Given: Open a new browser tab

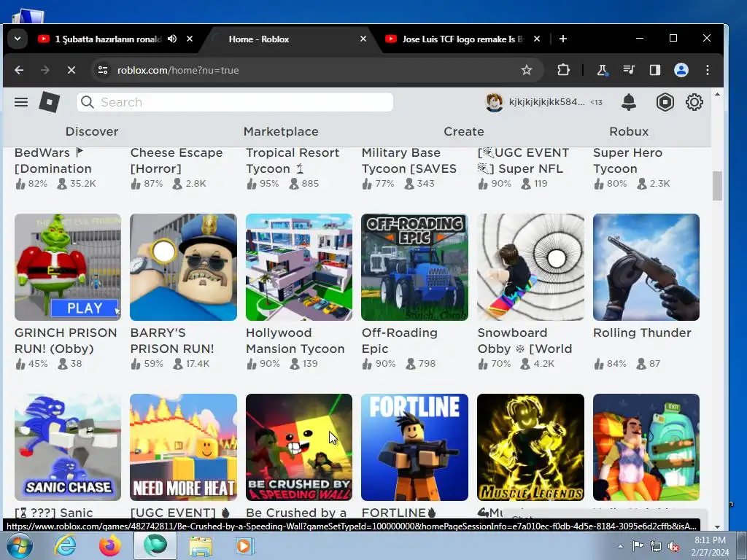Looking at the screenshot, I should (563, 39).
